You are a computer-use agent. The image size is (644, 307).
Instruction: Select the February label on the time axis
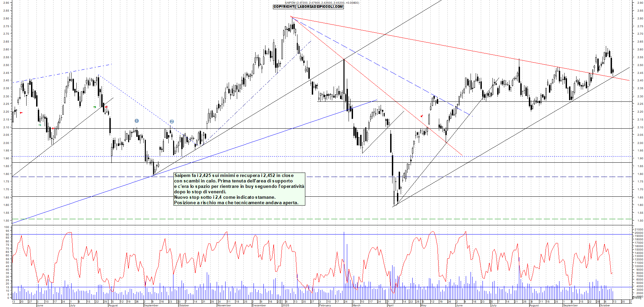[325, 305]
